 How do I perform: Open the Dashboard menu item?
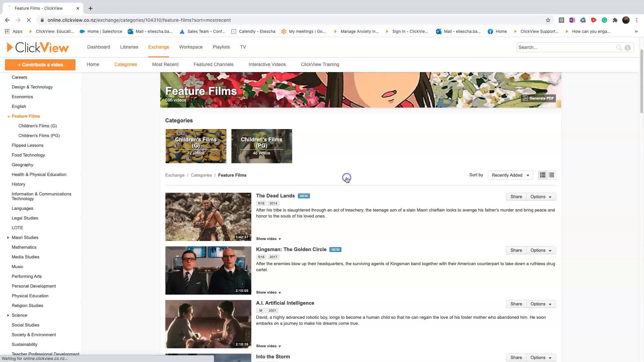coord(99,47)
